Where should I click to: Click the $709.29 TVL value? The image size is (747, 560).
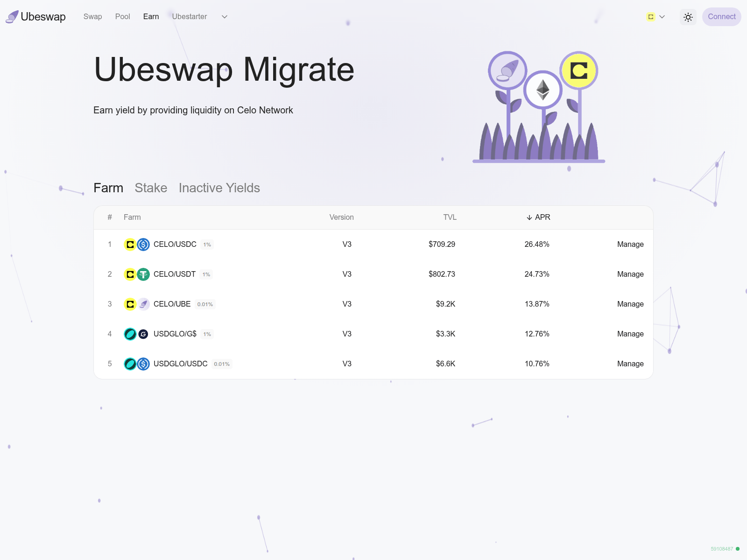[442, 244]
